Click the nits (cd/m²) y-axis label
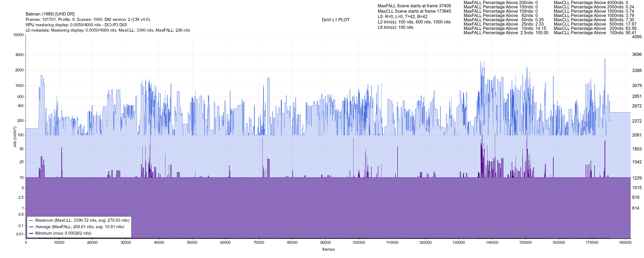Image resolution: width=644 pixels, height=258 pixels. 15,137
